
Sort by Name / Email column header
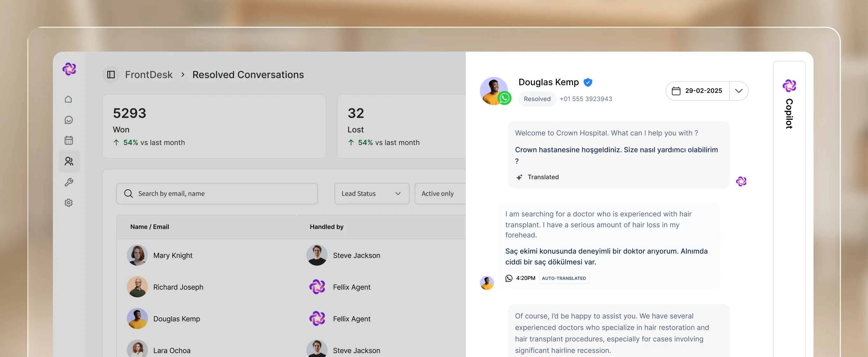pyautogui.click(x=150, y=227)
